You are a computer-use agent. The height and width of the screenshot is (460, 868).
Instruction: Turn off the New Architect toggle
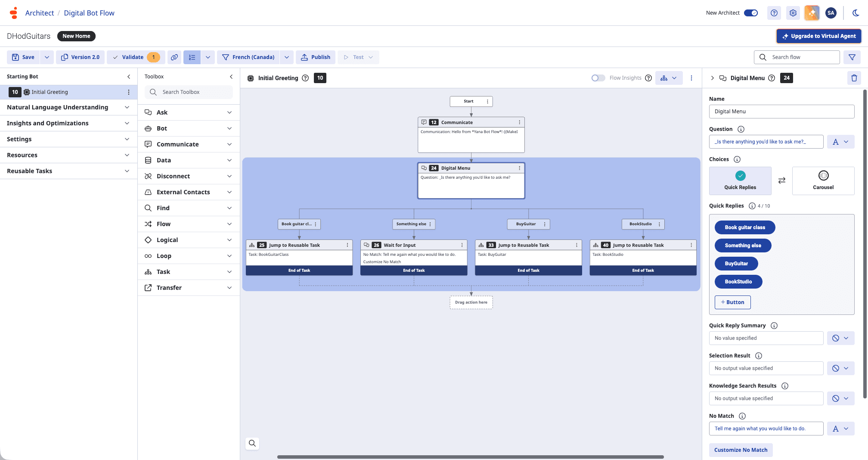[751, 13]
